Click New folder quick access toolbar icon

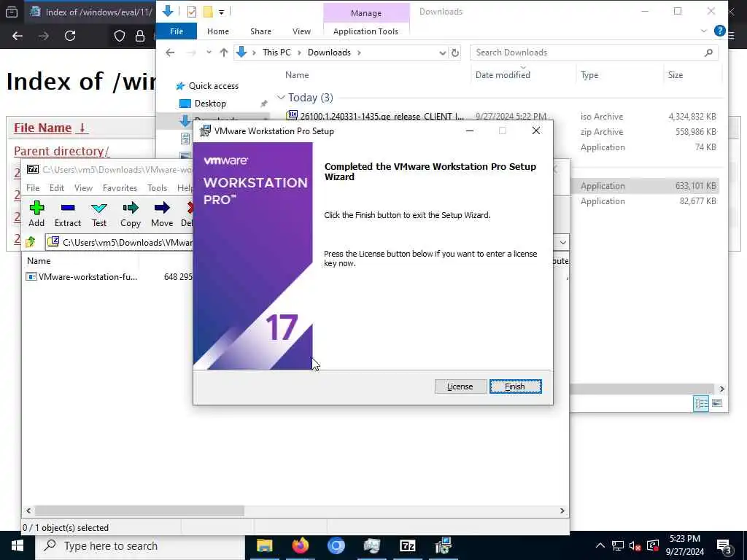pos(208,12)
